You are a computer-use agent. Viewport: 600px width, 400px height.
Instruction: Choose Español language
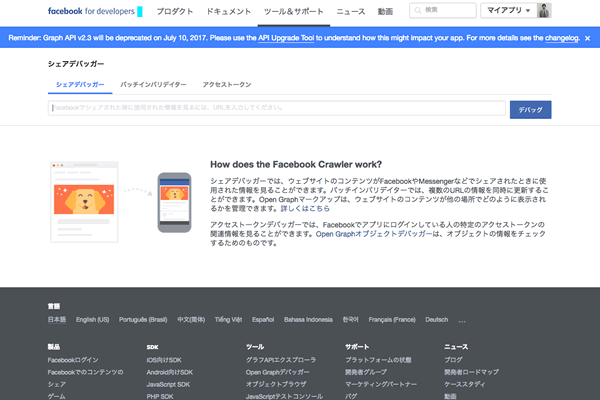click(263, 320)
